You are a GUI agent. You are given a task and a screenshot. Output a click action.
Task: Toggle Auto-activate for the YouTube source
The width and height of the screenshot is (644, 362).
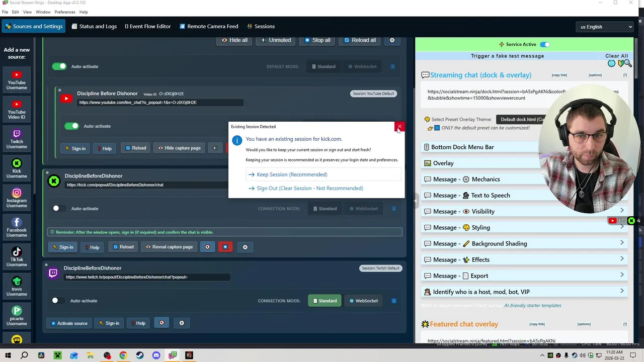point(71,126)
